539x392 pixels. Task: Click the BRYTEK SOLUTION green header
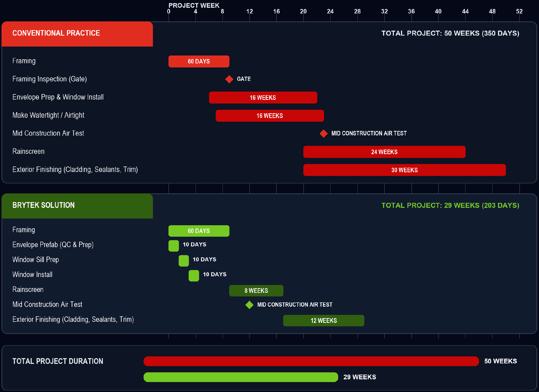(x=77, y=206)
